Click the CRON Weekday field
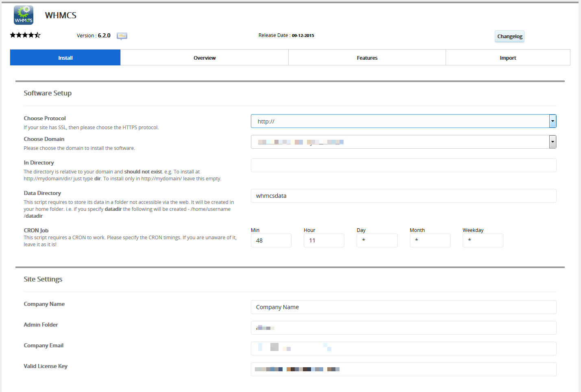 [483, 240]
